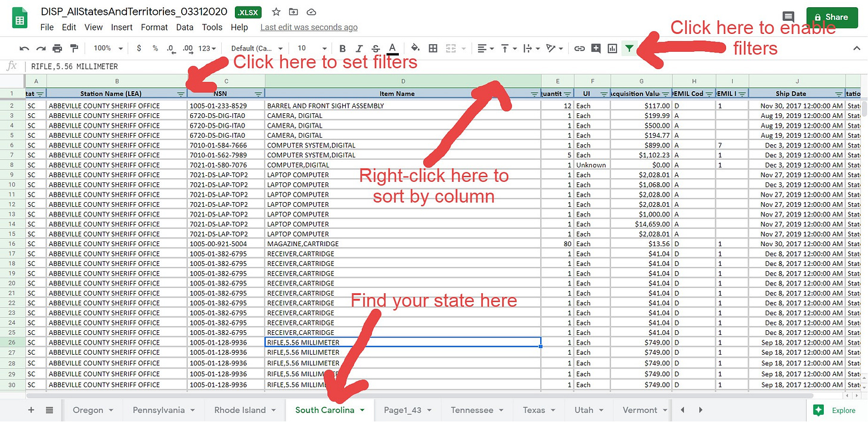Open the File menu

click(46, 27)
